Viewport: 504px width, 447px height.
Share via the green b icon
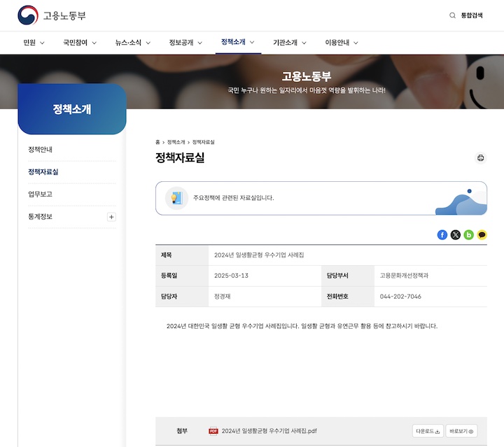pos(468,235)
